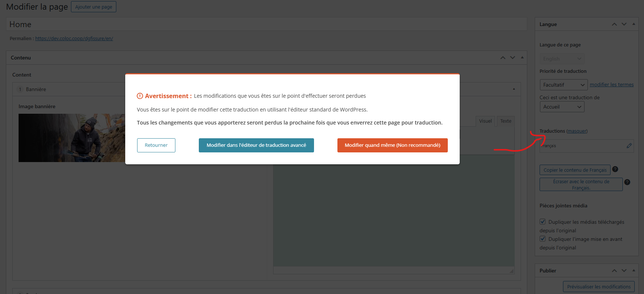Screen dimensions: 644x294
Task: Move Contenu panel down arrow
Action: [512, 58]
